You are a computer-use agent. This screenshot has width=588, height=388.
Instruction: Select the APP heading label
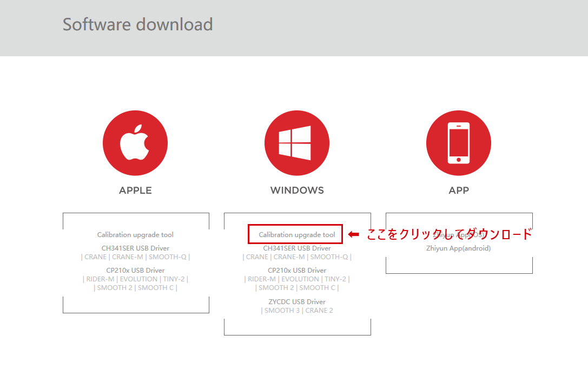point(459,190)
